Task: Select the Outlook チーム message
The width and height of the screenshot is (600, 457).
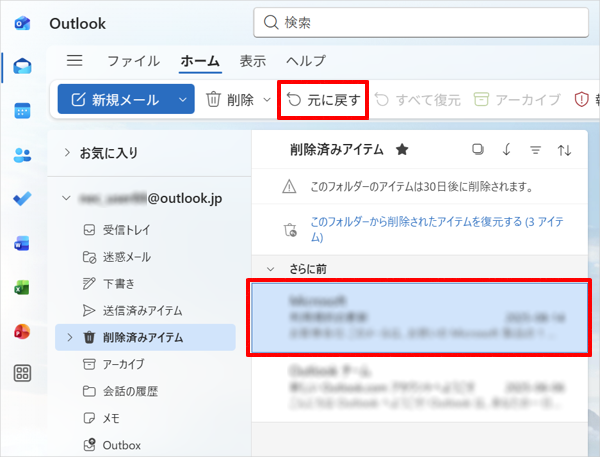Action: click(419, 388)
